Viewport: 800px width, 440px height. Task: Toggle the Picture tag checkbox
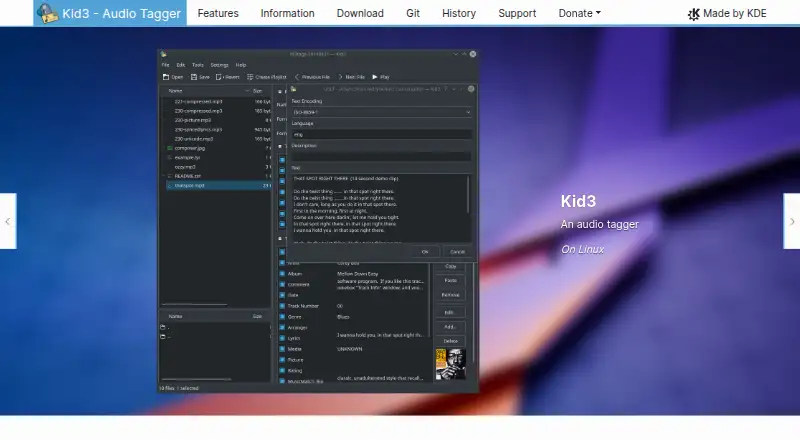(x=282, y=360)
